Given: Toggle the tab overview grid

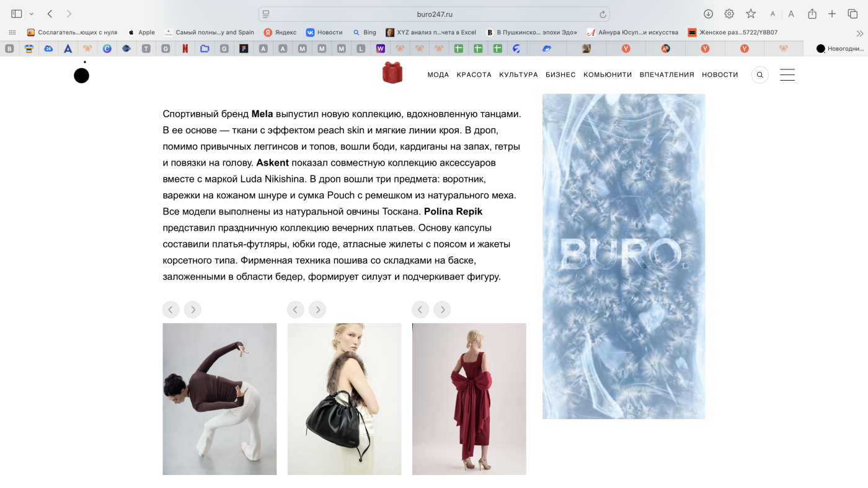Looking at the screenshot, I should (x=853, y=12).
